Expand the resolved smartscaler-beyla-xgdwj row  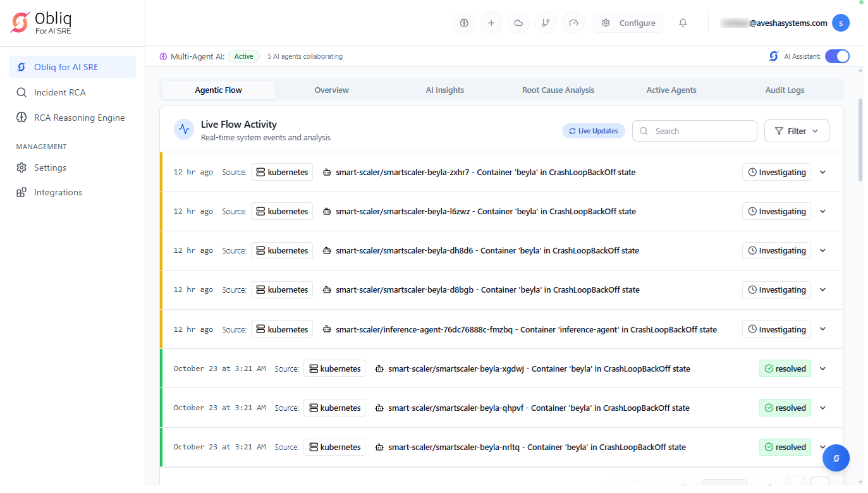(822, 368)
